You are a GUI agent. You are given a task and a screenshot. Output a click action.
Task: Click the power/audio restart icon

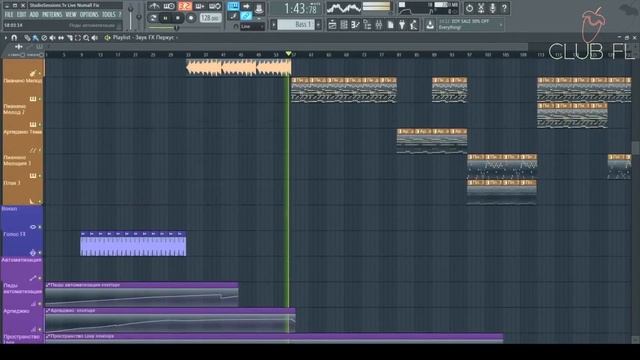tap(469, 8)
